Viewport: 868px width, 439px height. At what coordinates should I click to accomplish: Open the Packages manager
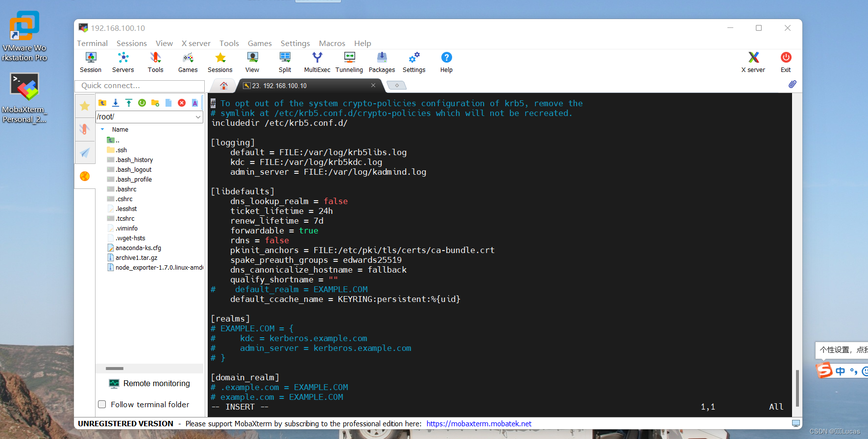382,62
